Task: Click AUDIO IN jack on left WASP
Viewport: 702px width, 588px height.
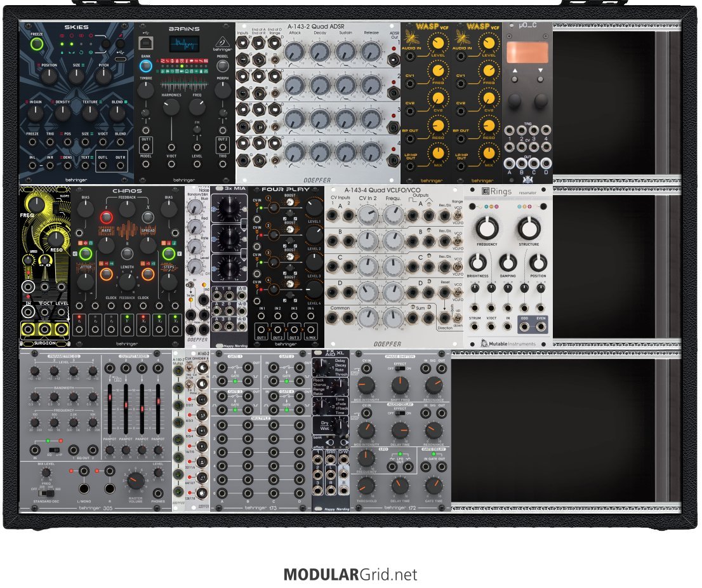Action: tap(410, 57)
